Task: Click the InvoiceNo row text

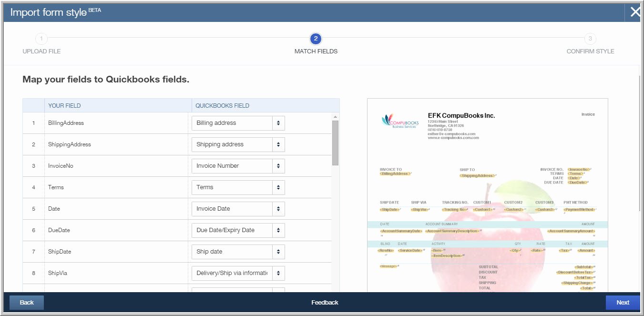Action: pos(61,166)
